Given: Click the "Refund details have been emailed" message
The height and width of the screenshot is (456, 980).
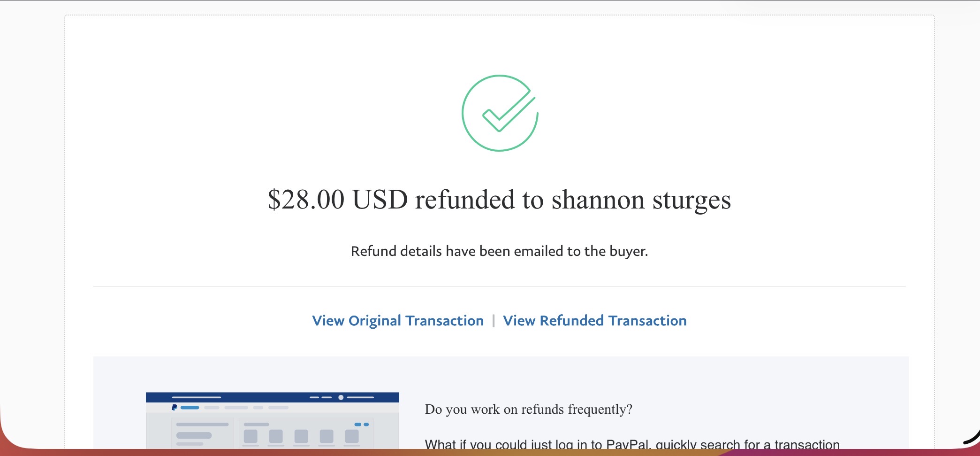Looking at the screenshot, I should coord(499,251).
